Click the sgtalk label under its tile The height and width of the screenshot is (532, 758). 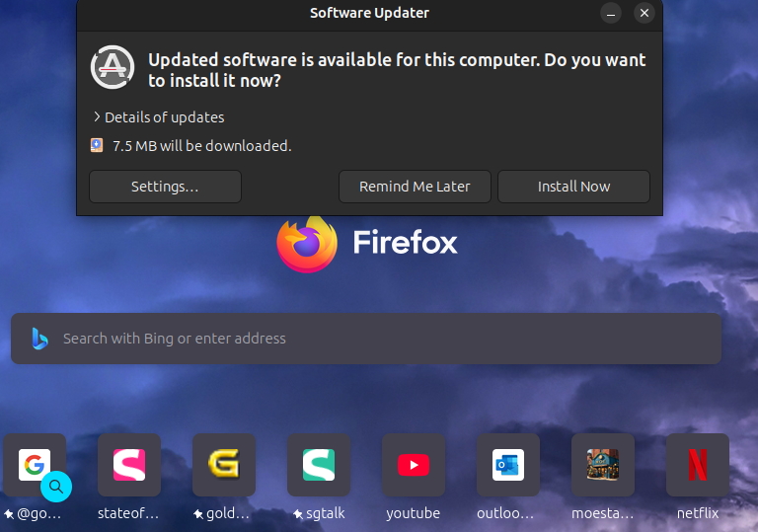[x=326, y=513]
